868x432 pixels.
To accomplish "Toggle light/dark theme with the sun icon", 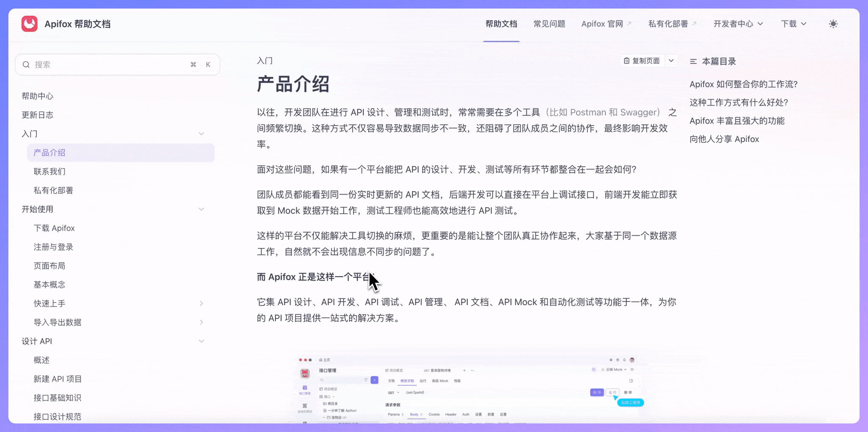I will point(833,24).
